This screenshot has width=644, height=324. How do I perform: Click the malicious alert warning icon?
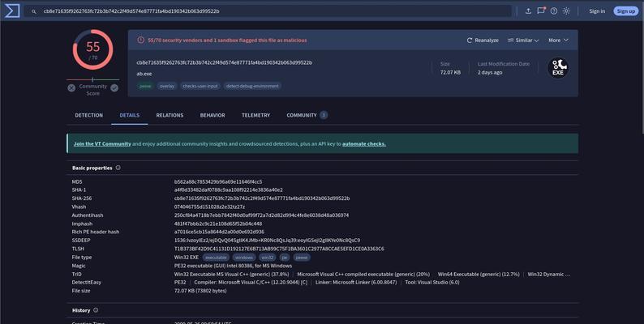click(141, 40)
